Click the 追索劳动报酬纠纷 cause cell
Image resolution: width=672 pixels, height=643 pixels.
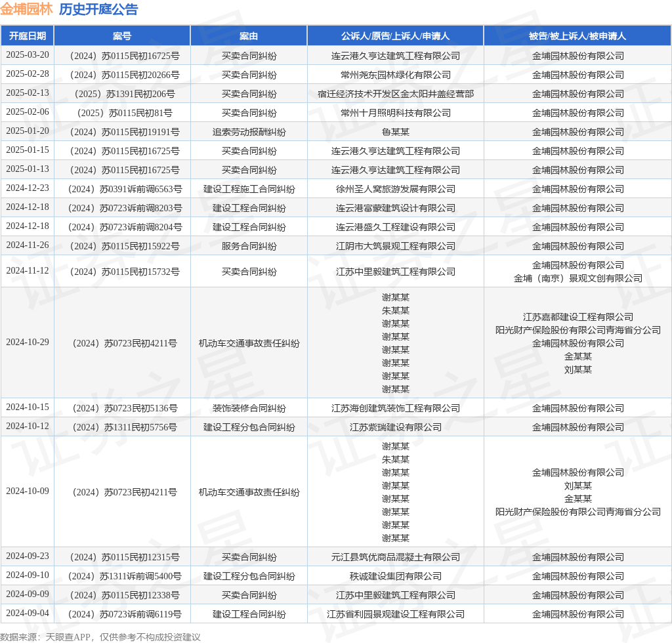[249, 132]
